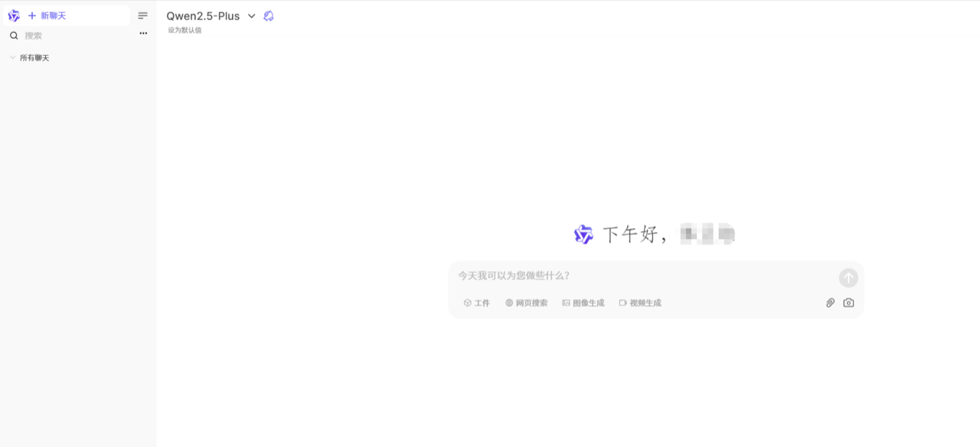
Task: Click the 下午好 greeting text
Action: [636, 234]
